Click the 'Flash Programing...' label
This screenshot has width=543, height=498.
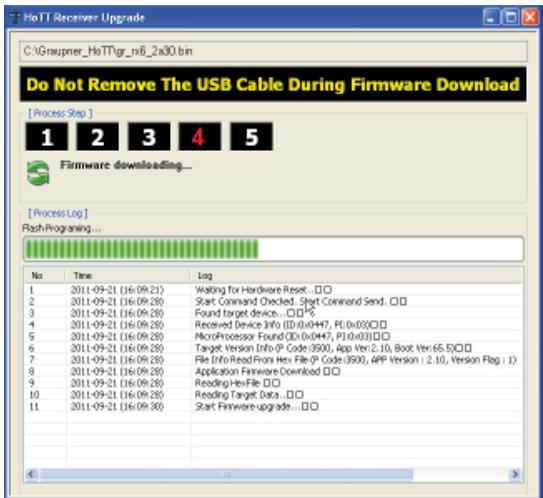pos(61,228)
